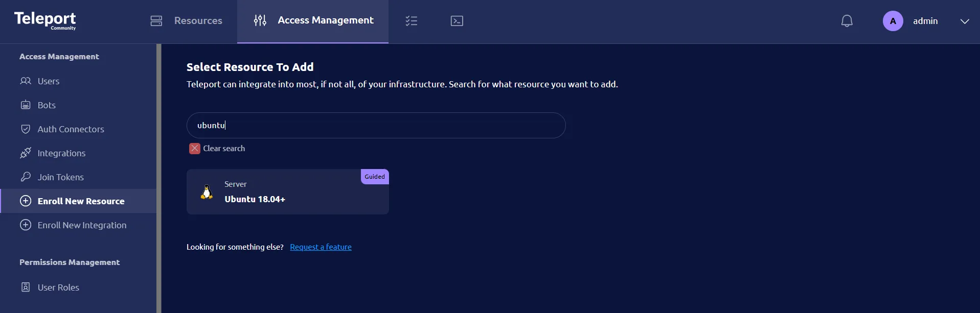Click the Resources server-stack icon
Screen dimensions: 980x313
tap(156, 21)
